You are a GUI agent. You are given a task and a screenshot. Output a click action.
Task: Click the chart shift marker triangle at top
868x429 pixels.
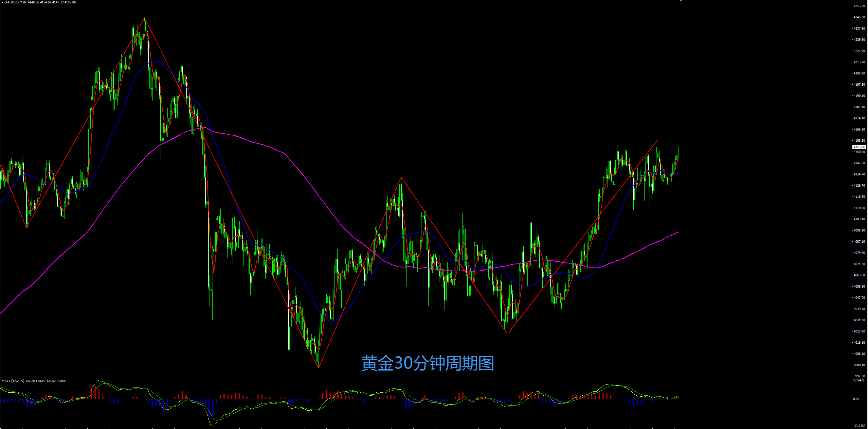[681, 1]
